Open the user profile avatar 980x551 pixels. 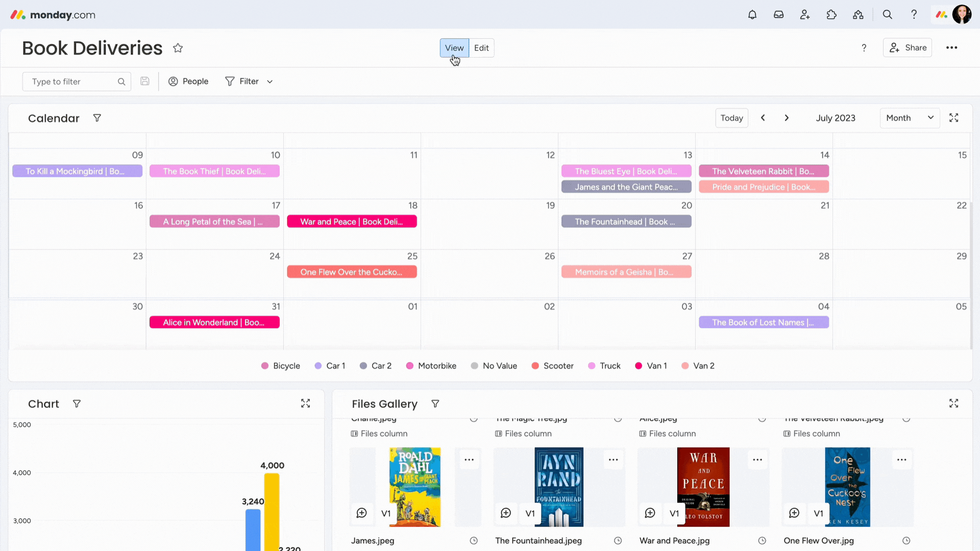[x=962, y=15]
